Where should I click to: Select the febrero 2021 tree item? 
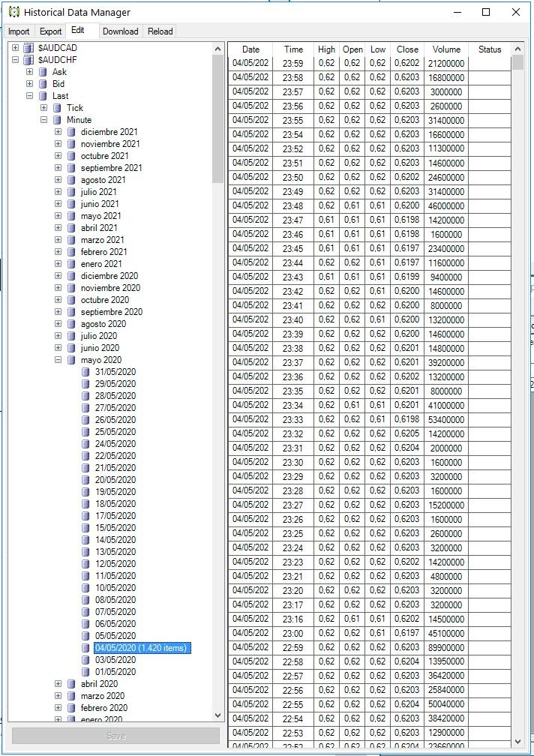[104, 252]
